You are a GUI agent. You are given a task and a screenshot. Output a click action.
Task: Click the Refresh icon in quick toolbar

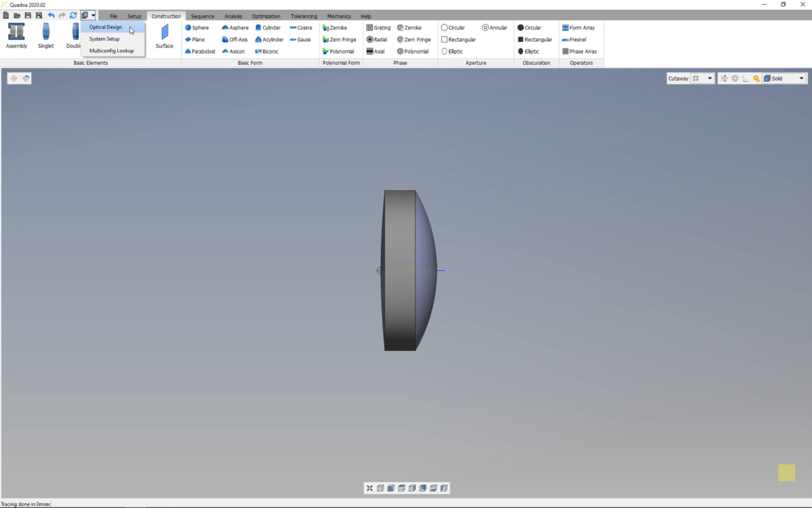73,15
